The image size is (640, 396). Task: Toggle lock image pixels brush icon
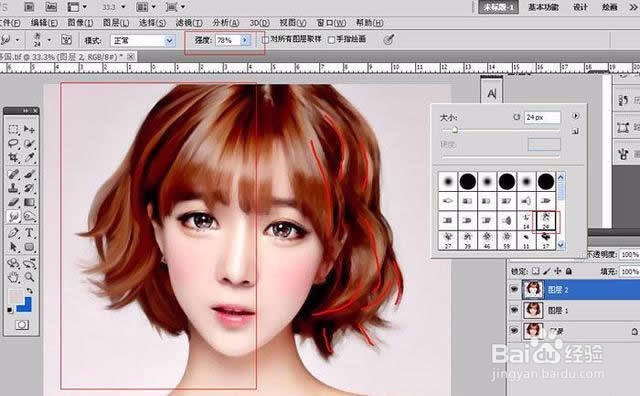(547, 271)
